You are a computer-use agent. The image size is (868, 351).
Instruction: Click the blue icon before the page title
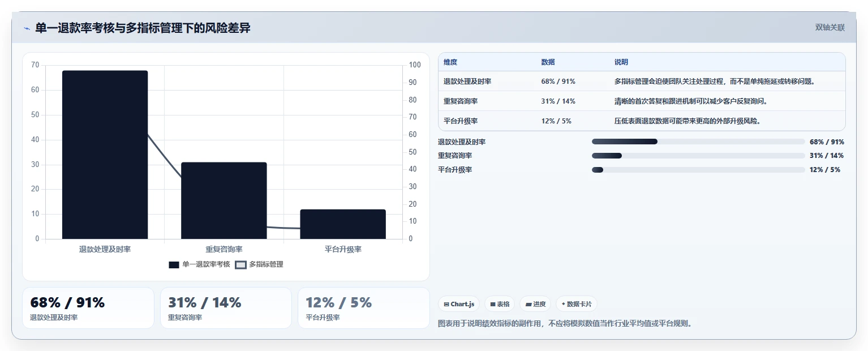click(27, 28)
